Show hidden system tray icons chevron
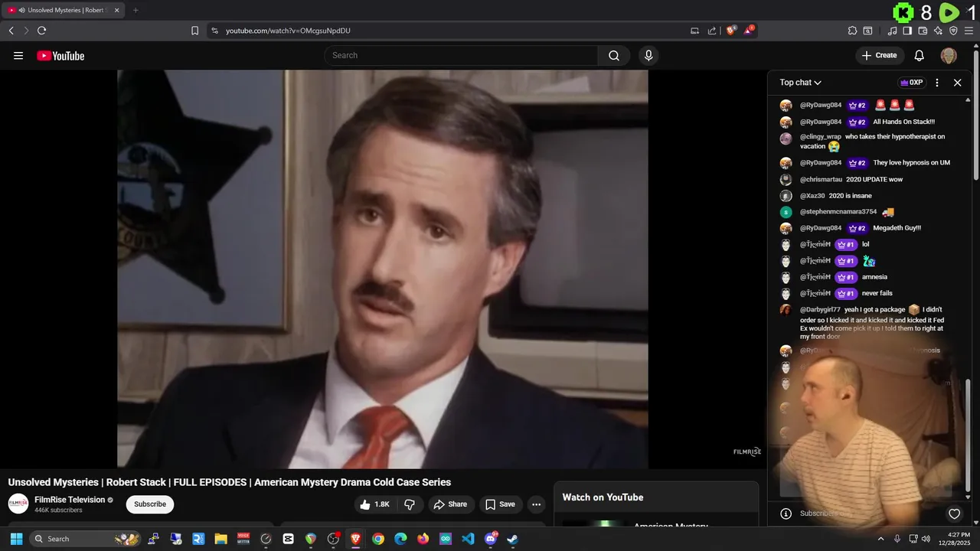980x551 pixels. tap(880, 539)
